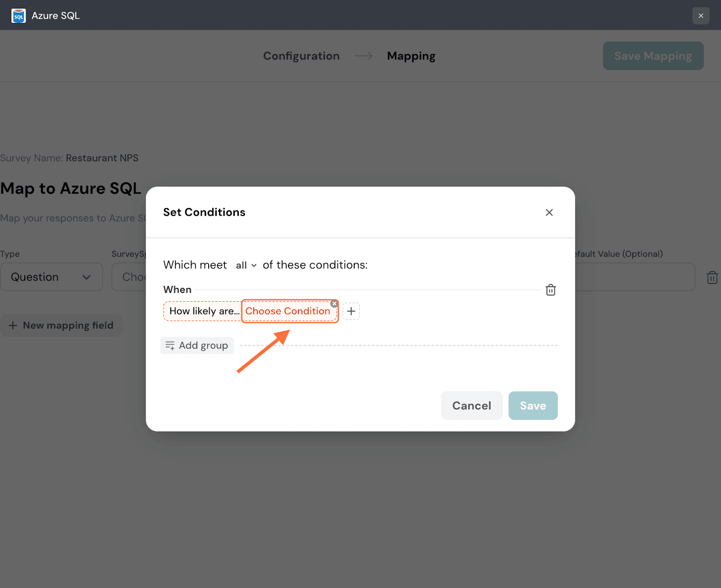Add another condition with plus icon
721x588 pixels.
(x=351, y=311)
